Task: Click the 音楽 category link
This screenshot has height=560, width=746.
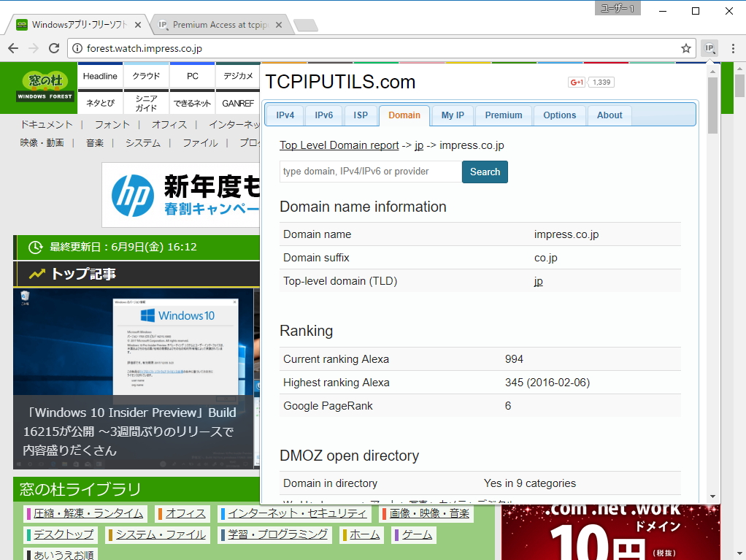Action: [x=95, y=142]
